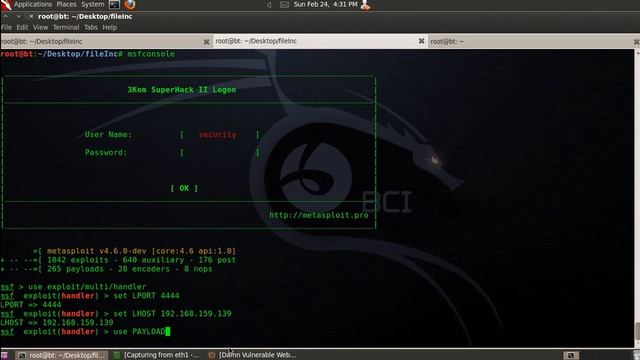Open the terminal Edit menu
Screen dimensions: 640x360
tap(22, 27)
